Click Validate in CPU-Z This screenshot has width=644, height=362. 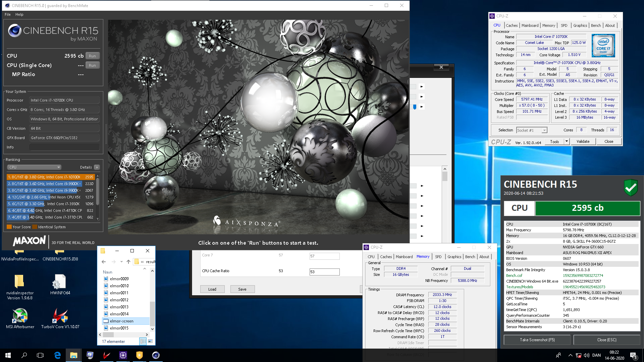[583, 141]
